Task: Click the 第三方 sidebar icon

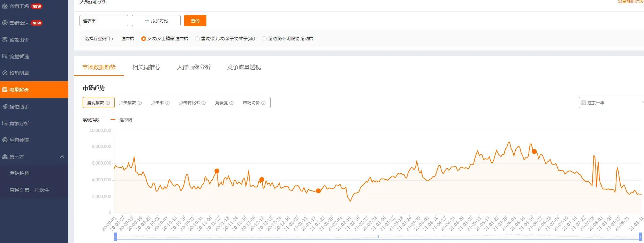Action: (x=5, y=157)
